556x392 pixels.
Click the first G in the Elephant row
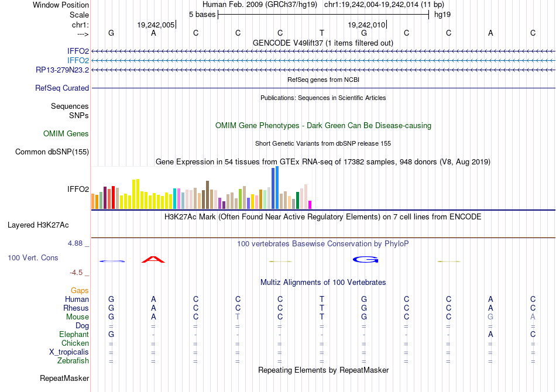click(x=111, y=334)
